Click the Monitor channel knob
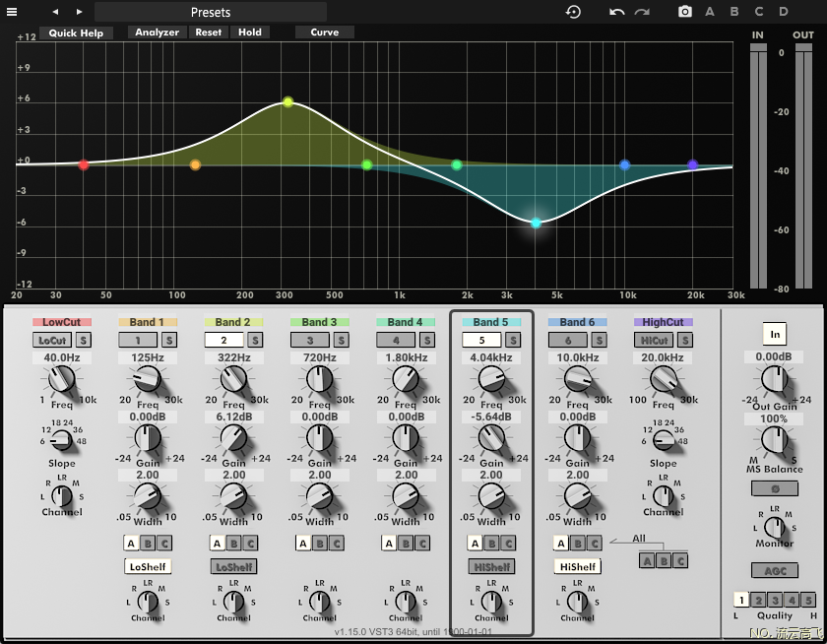 774,527
